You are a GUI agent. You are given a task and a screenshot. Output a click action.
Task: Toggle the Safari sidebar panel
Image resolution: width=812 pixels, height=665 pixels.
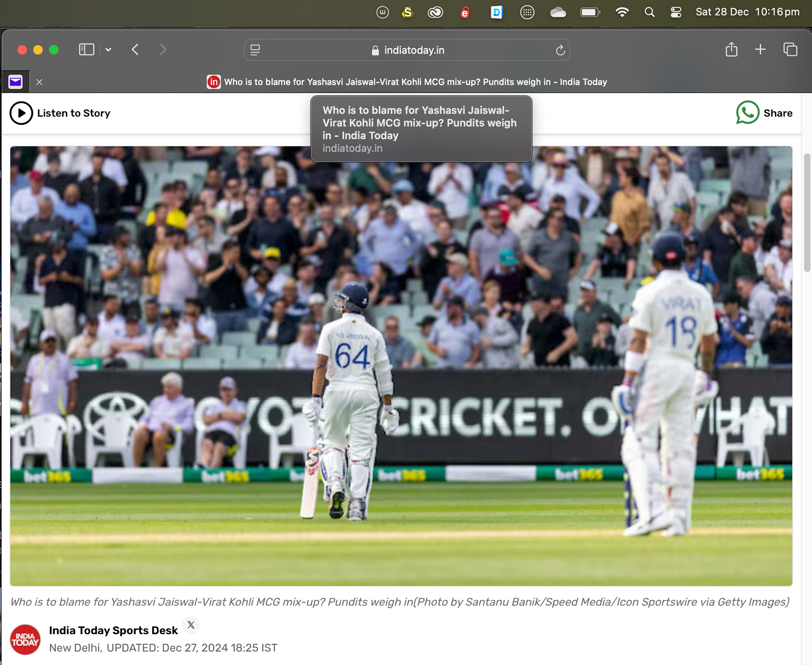coord(86,50)
